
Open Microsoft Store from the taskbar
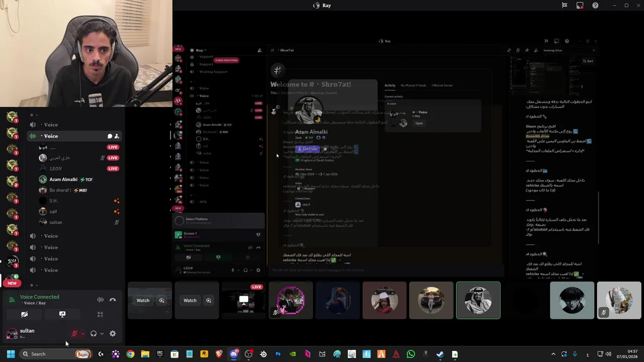(x=175, y=354)
